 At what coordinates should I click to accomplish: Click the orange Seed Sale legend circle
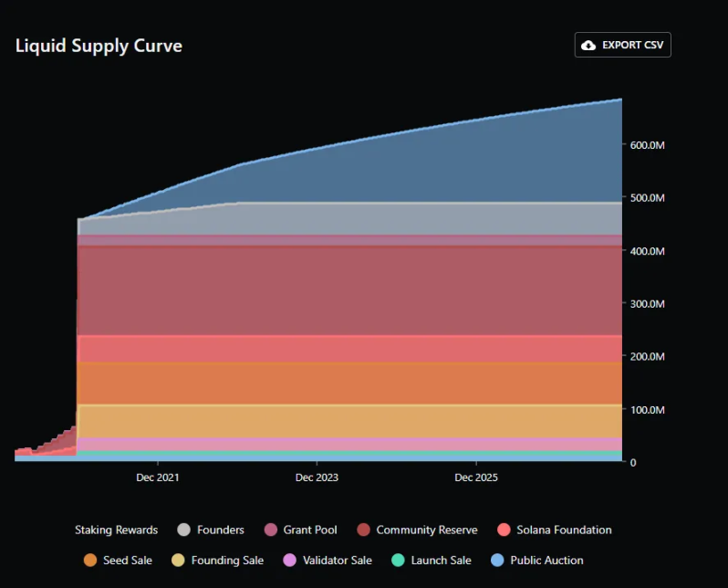tap(89, 560)
